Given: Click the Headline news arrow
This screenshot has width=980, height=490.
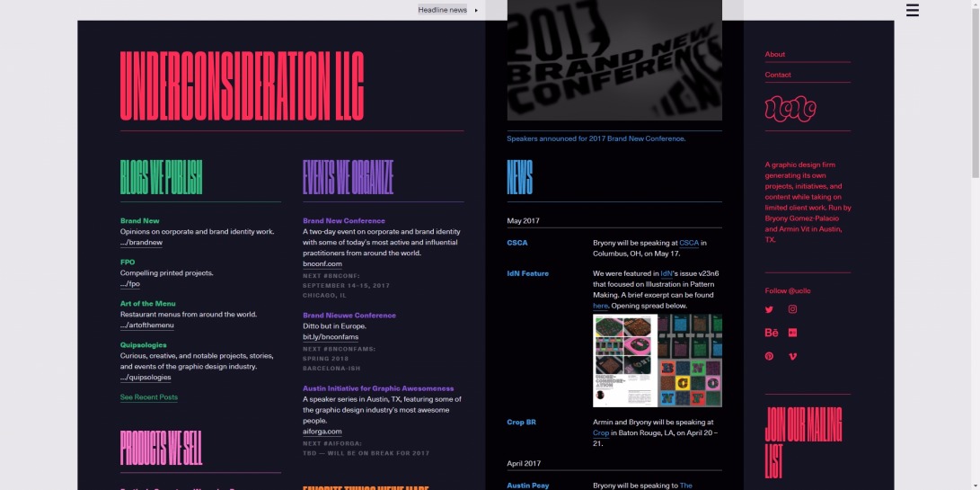Looking at the screenshot, I should point(476,10).
